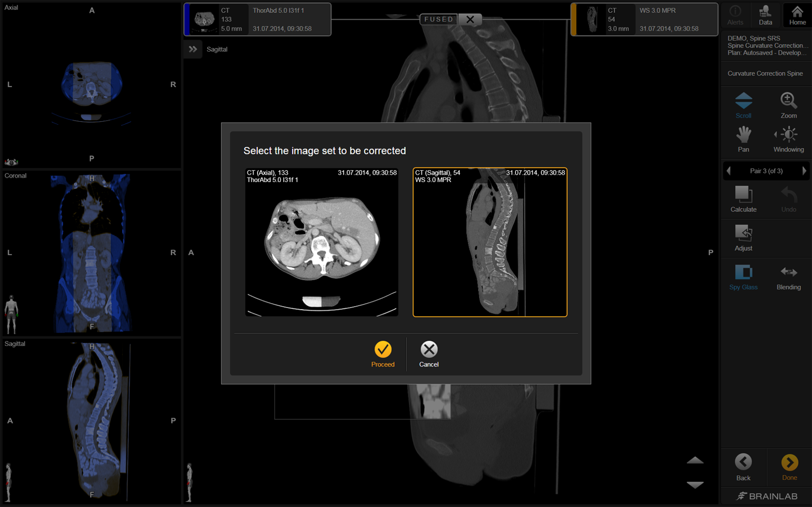
Task: Click the Undo arrow
Action: pos(788,199)
